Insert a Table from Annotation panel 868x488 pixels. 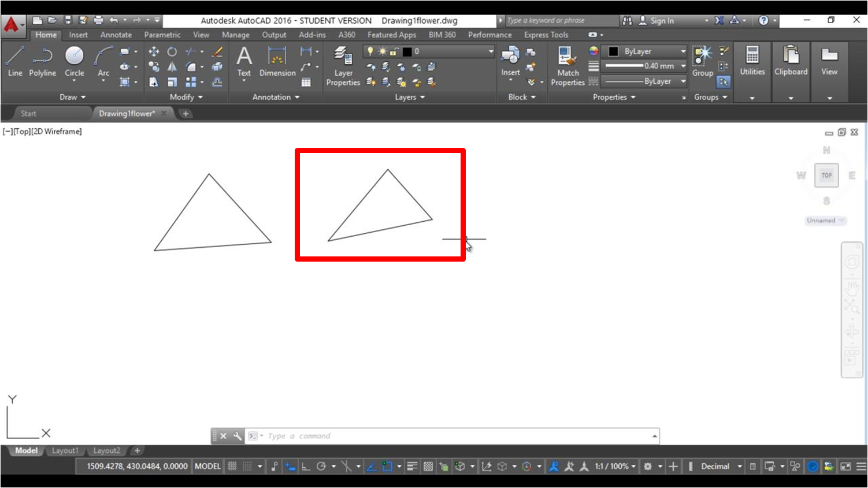(306, 82)
